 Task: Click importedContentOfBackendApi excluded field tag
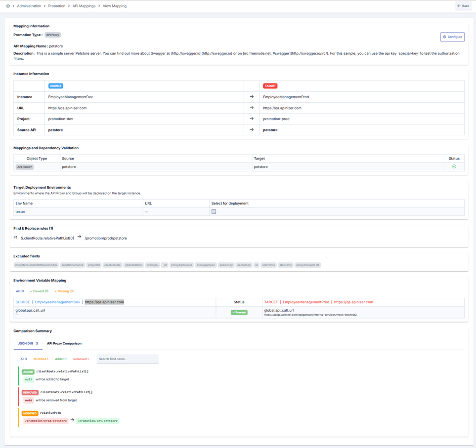click(36, 265)
